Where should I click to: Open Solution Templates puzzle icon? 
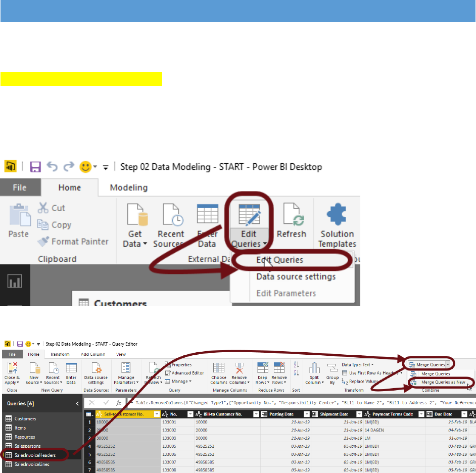(337, 214)
